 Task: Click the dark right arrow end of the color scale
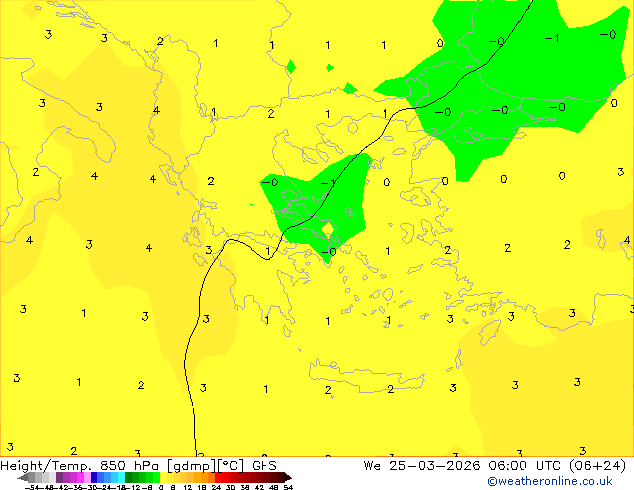(x=287, y=478)
